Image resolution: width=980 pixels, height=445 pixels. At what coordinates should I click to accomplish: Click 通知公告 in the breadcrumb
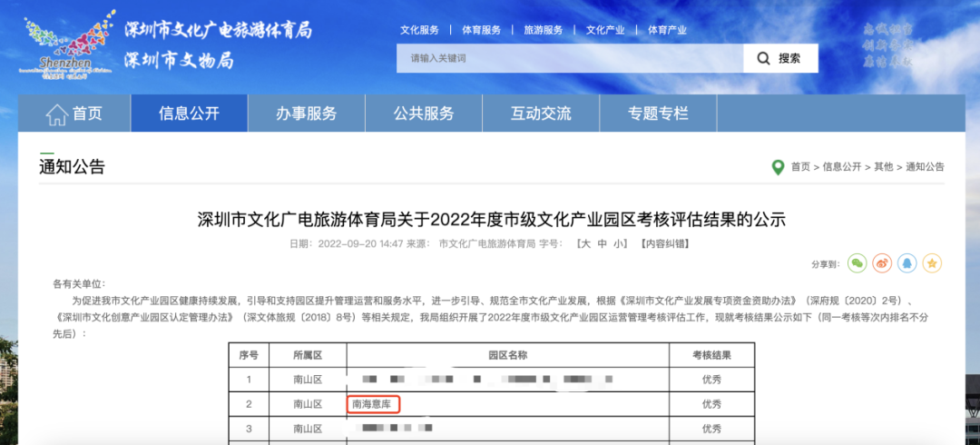click(x=925, y=167)
